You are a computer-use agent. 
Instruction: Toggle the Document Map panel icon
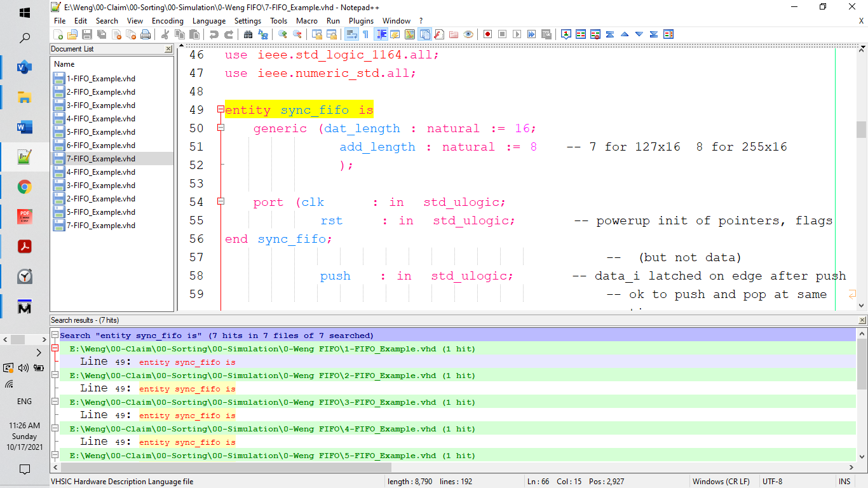click(x=410, y=34)
